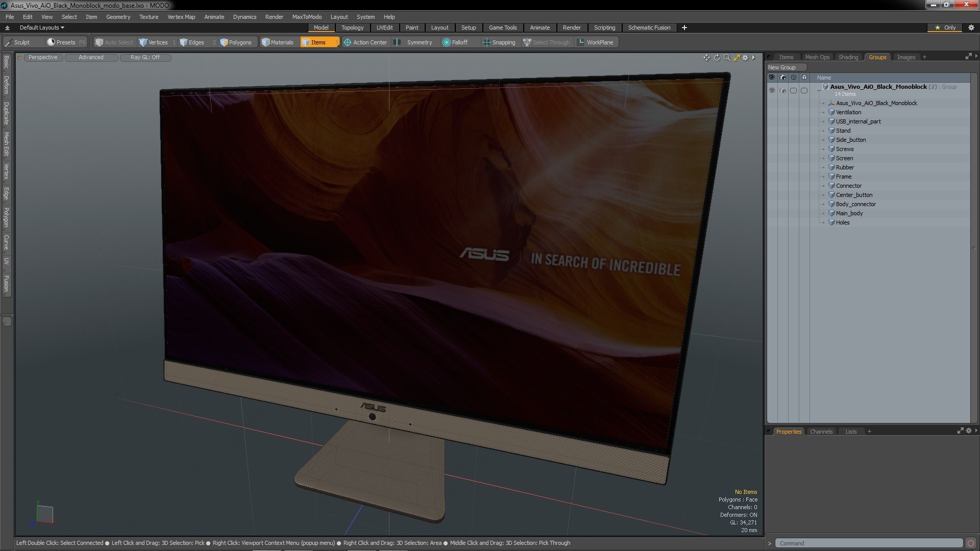Click the Command input field
This screenshot has height=551, width=980.
click(868, 543)
